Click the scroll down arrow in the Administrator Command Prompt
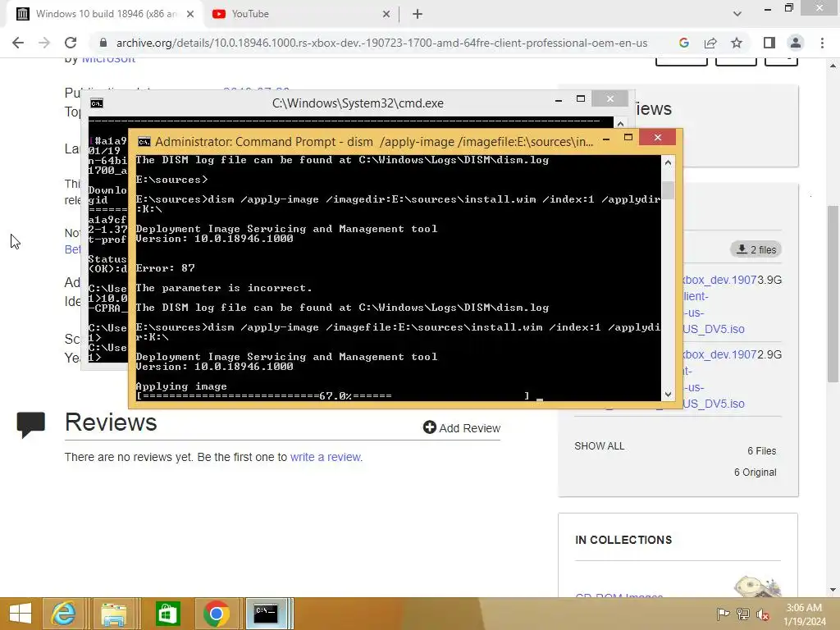840x630 pixels. 668,395
